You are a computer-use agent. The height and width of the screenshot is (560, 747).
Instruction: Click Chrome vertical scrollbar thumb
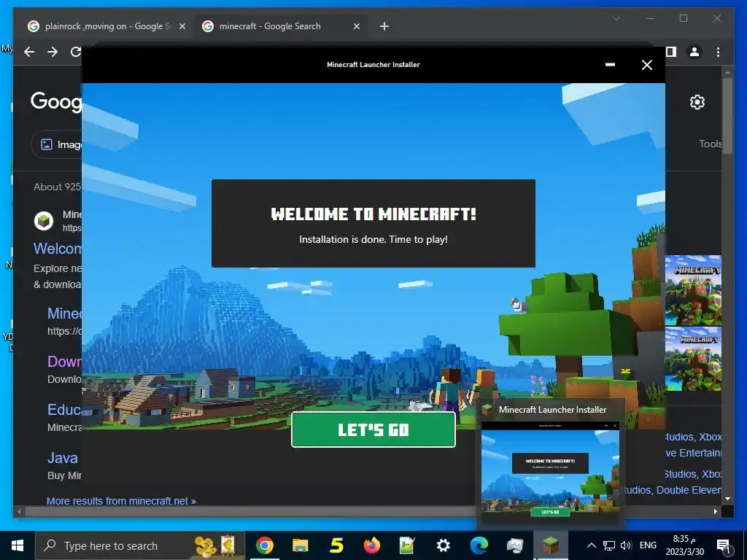tap(727, 116)
